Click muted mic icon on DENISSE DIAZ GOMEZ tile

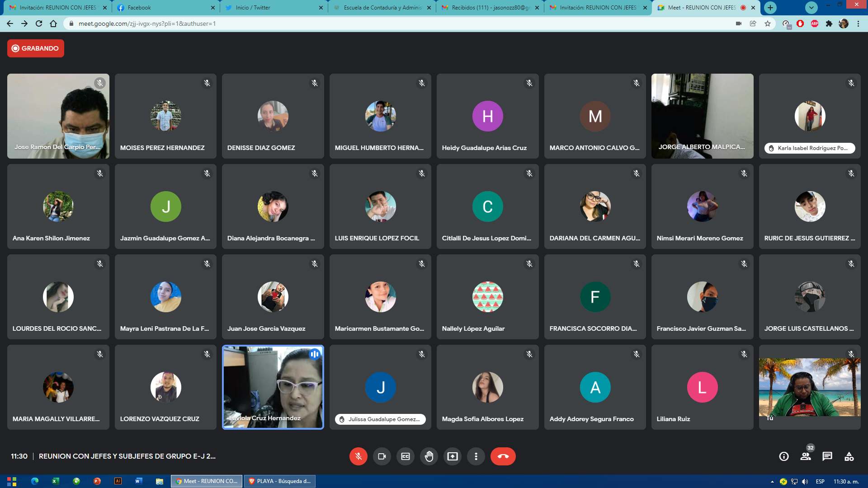coord(315,83)
